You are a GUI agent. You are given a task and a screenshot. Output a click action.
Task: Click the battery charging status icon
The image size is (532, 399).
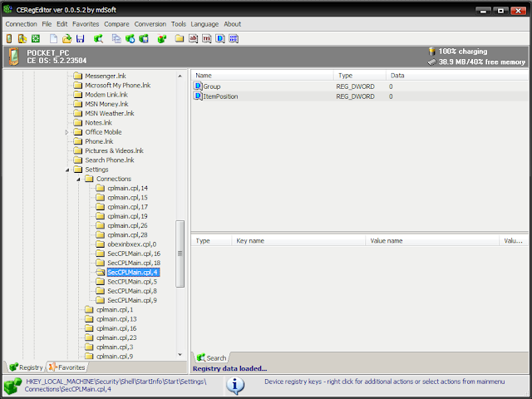[432, 52]
